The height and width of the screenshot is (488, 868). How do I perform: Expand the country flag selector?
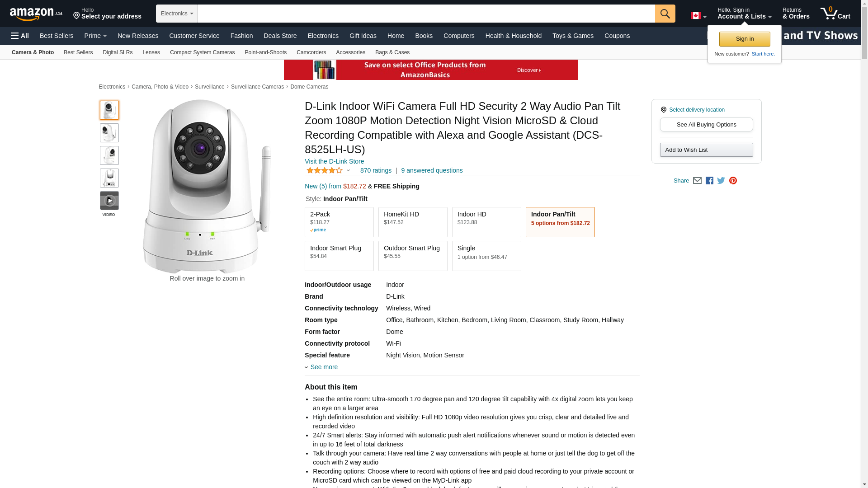point(698,16)
